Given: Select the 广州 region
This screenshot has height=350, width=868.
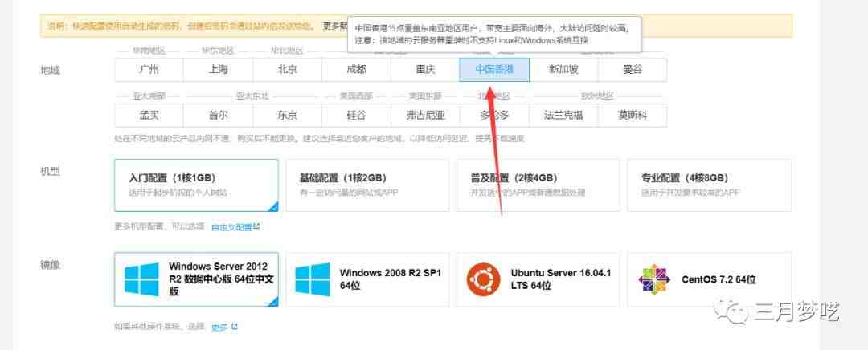Looking at the screenshot, I should [x=149, y=70].
